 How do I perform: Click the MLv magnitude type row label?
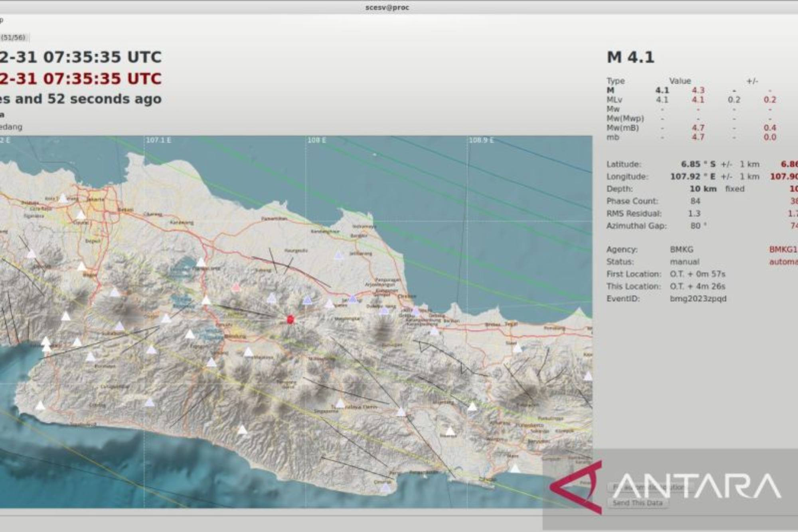tap(614, 100)
